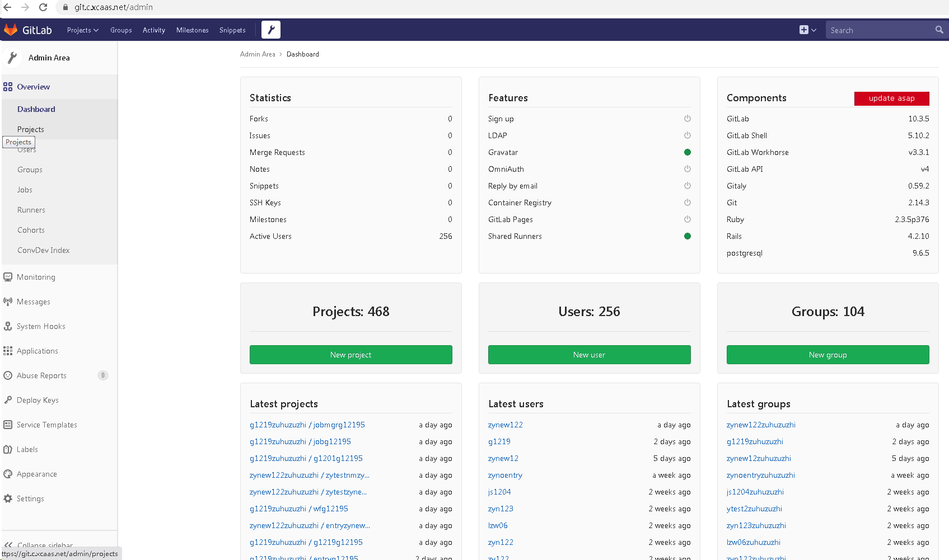
Task: Open user lzw06 link
Action: (498, 525)
